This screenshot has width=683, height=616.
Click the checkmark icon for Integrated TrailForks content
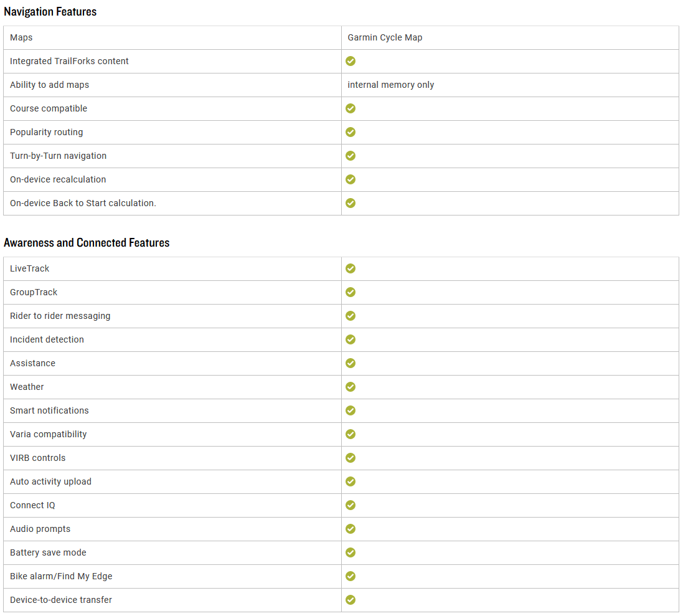pyautogui.click(x=350, y=61)
